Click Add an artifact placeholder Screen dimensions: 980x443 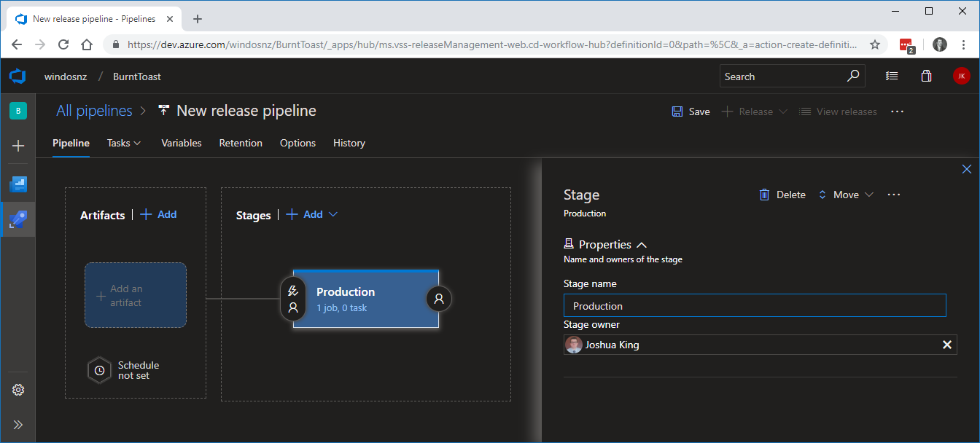pyautogui.click(x=136, y=295)
